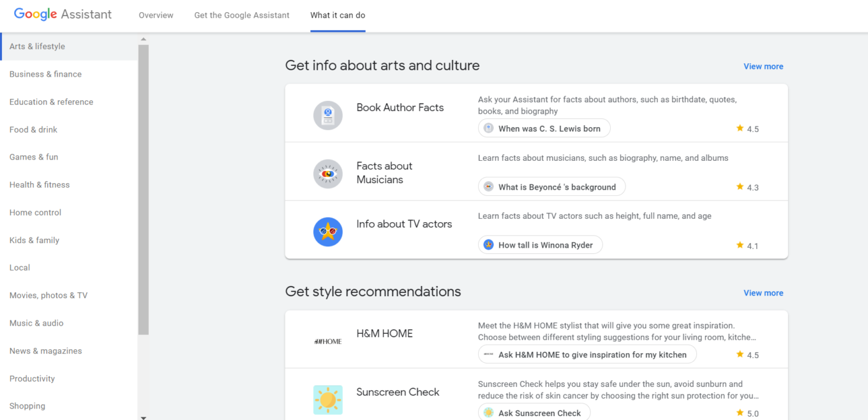Try 'How tall is Winona Ryder' chip

coord(540,245)
